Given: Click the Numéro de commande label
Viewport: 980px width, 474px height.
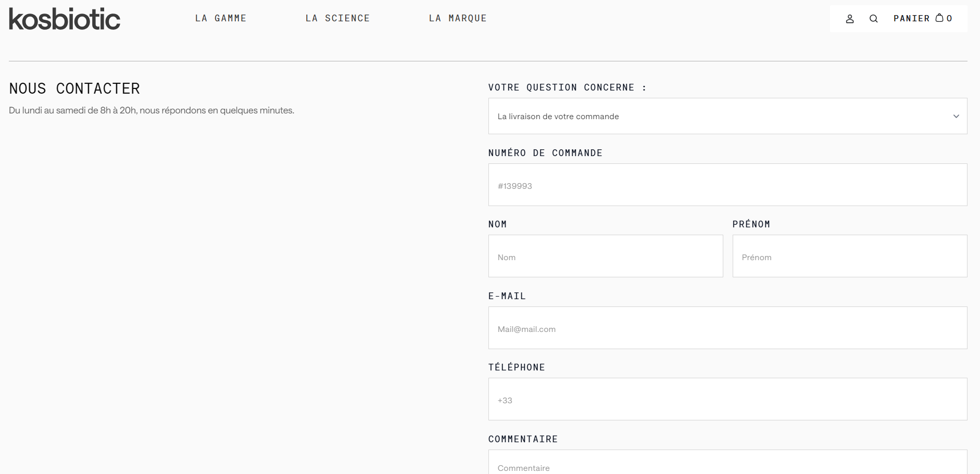Looking at the screenshot, I should coord(545,153).
